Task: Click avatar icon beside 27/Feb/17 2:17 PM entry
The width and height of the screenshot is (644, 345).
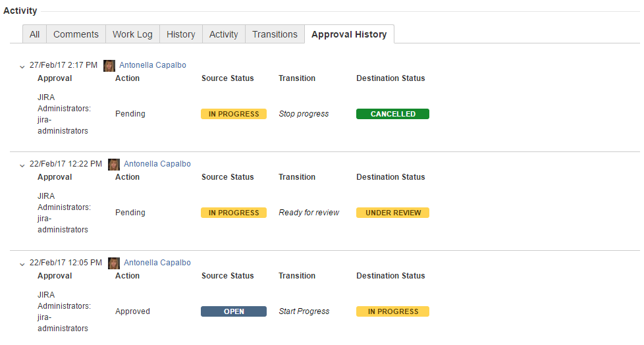Action: (109, 65)
